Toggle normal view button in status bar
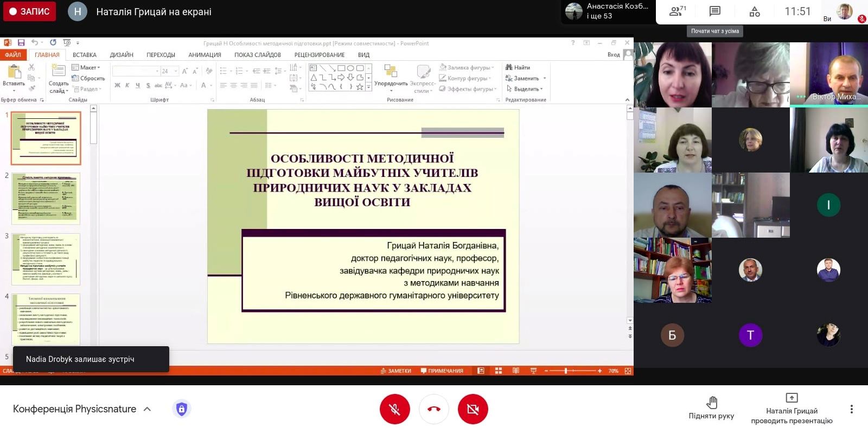This screenshot has height=433, width=868. click(481, 371)
